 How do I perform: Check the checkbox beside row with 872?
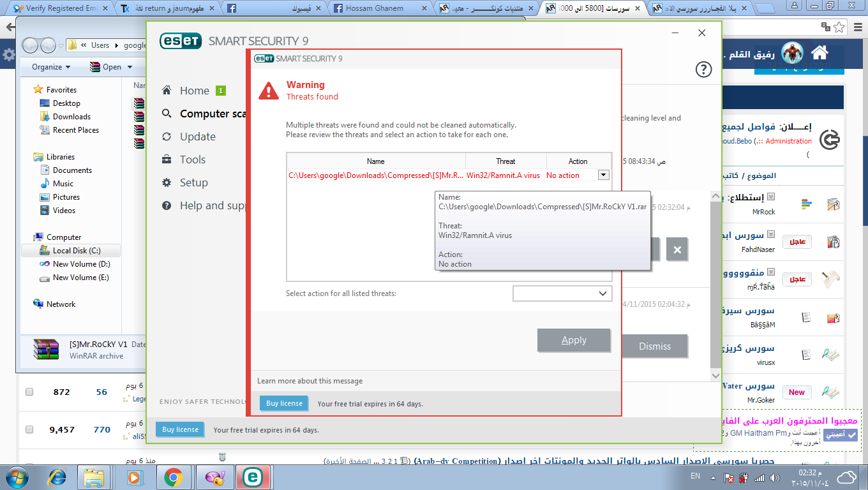click(29, 392)
